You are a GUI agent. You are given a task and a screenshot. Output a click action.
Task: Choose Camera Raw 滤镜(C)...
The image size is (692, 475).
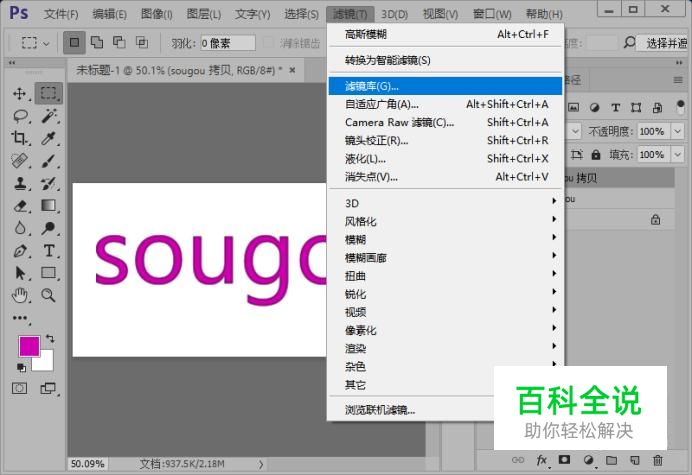[445, 122]
